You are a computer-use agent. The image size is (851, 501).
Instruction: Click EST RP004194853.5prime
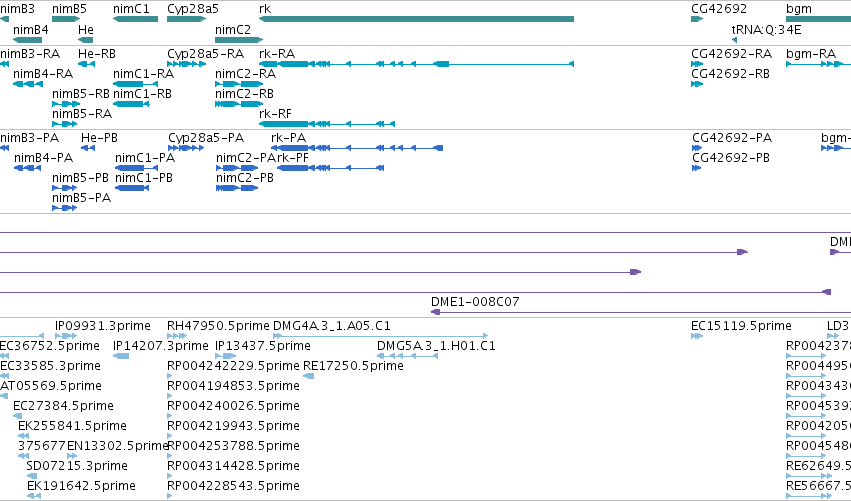click(233, 386)
